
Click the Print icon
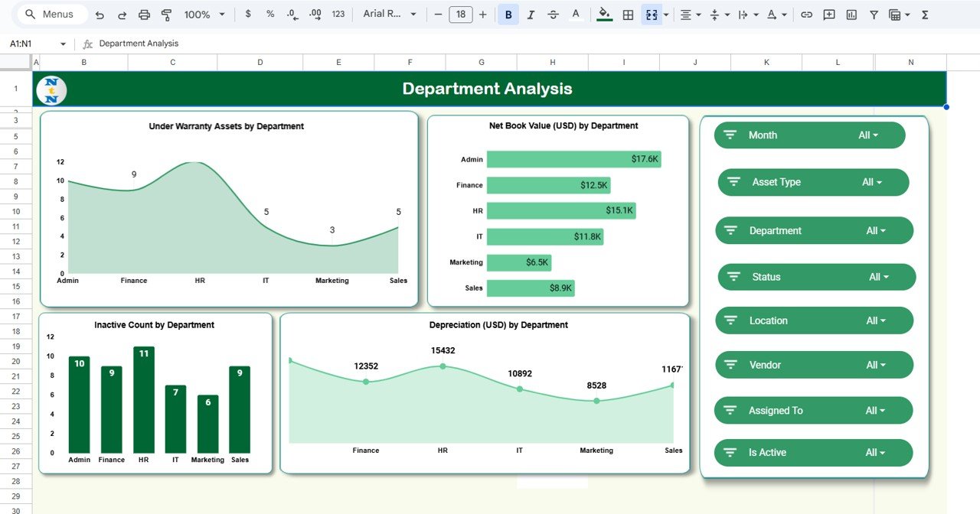144,15
